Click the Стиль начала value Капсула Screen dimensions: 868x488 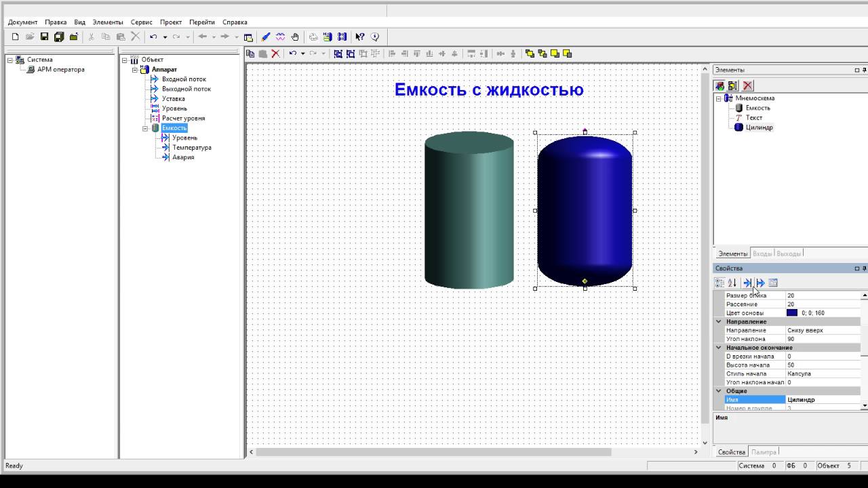pos(823,373)
